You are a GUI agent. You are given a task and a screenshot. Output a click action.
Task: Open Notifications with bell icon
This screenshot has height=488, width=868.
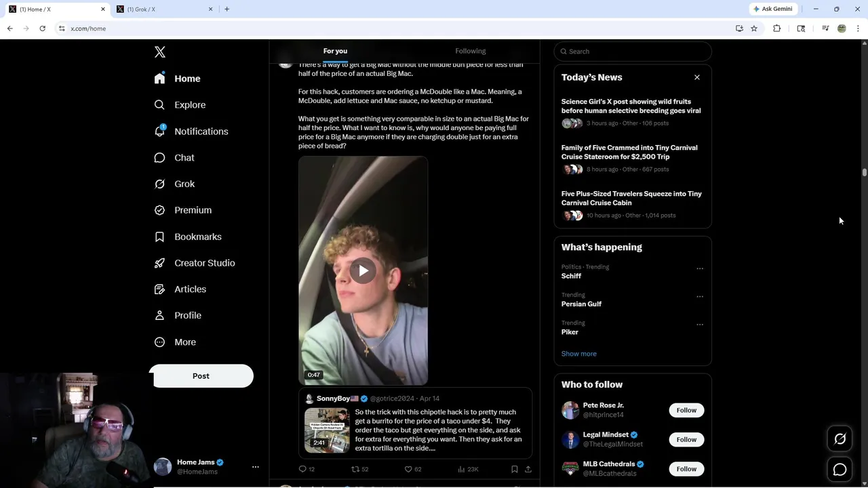point(191,131)
